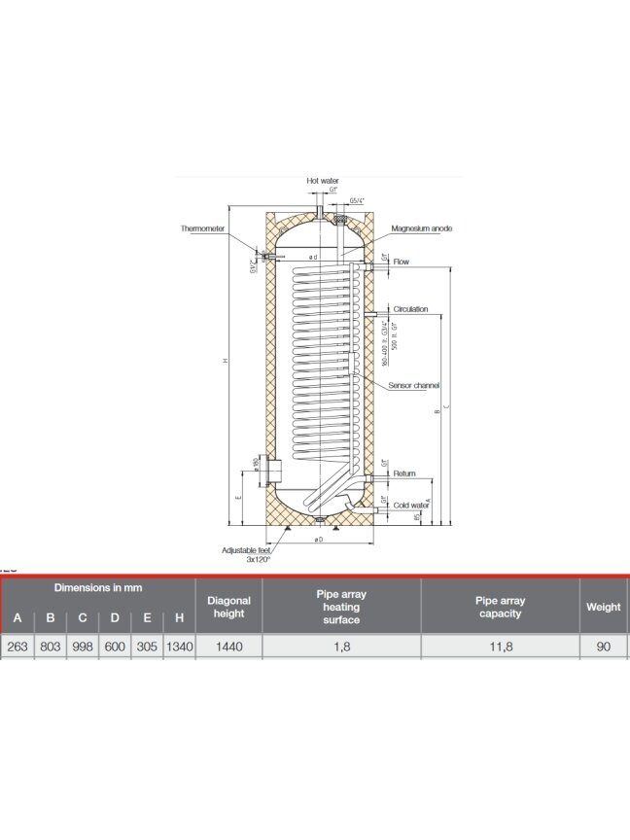Click the 'Magnesium anode' label
This screenshot has width=630, height=840.
click(x=422, y=228)
